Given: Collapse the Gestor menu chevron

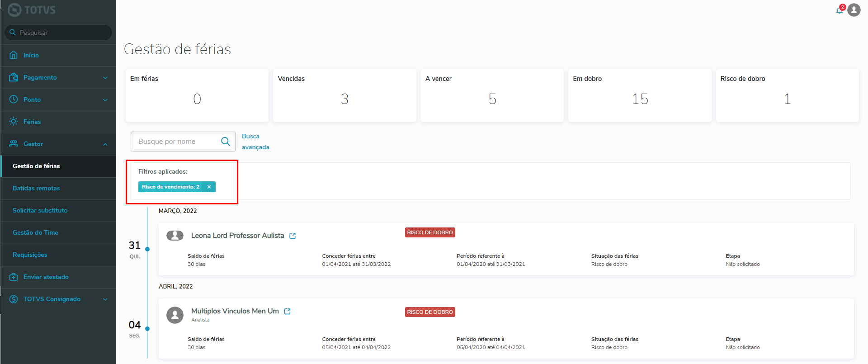Looking at the screenshot, I should tap(105, 144).
